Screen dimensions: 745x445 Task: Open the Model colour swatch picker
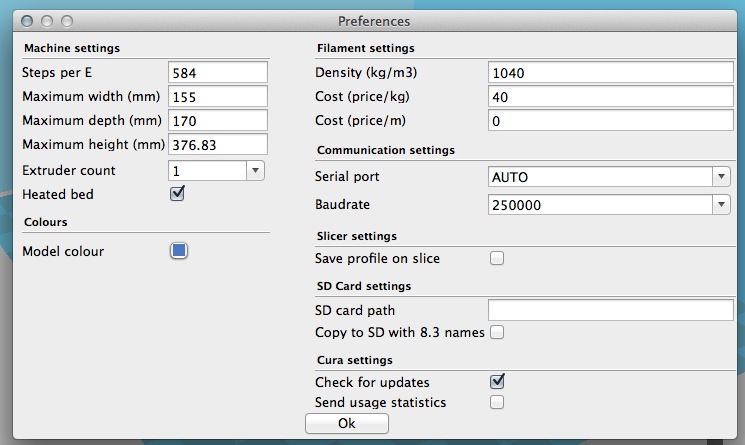(178, 251)
